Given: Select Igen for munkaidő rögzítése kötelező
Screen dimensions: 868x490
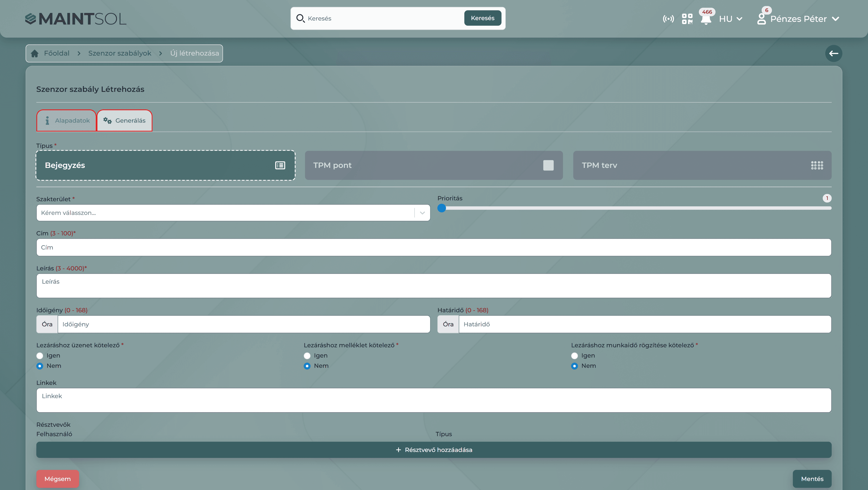Looking at the screenshot, I should (x=575, y=356).
